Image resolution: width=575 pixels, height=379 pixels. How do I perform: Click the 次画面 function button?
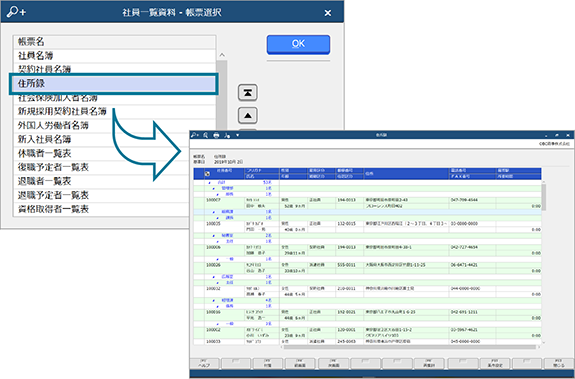(x=333, y=364)
